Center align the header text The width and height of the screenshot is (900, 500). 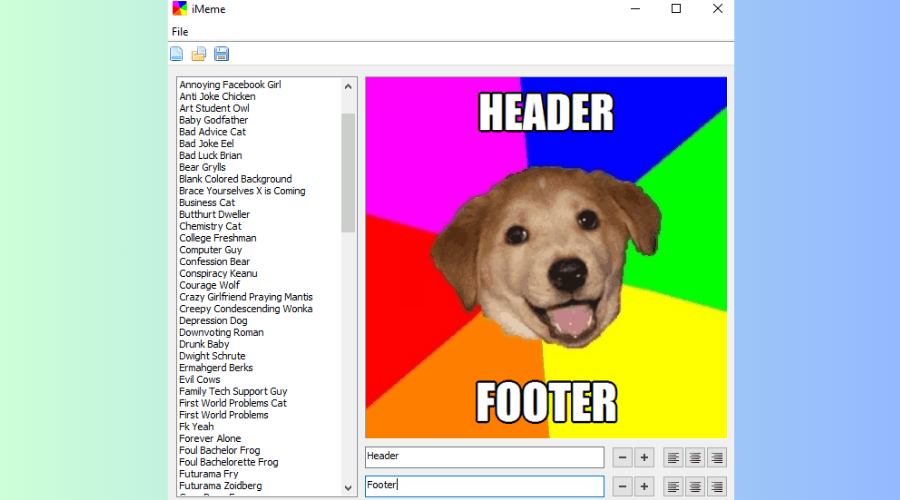tap(695, 458)
